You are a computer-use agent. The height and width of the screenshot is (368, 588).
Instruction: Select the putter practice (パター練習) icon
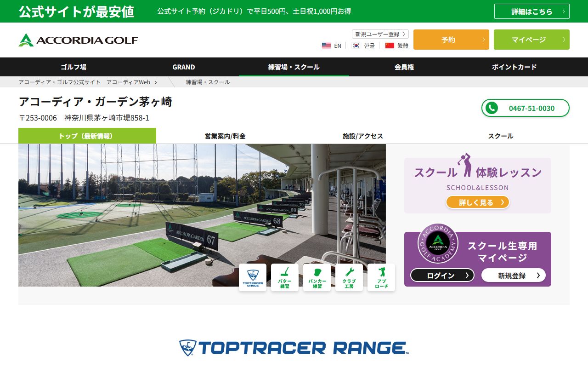[285, 277]
